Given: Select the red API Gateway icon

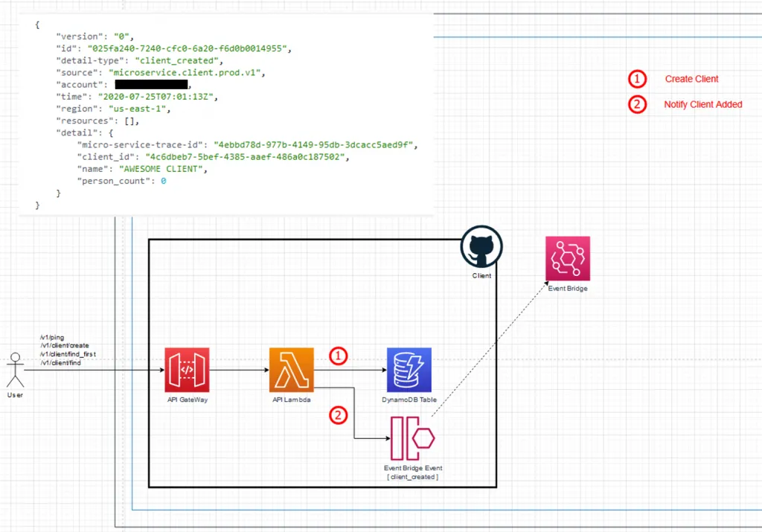Looking at the screenshot, I should pyautogui.click(x=187, y=370).
